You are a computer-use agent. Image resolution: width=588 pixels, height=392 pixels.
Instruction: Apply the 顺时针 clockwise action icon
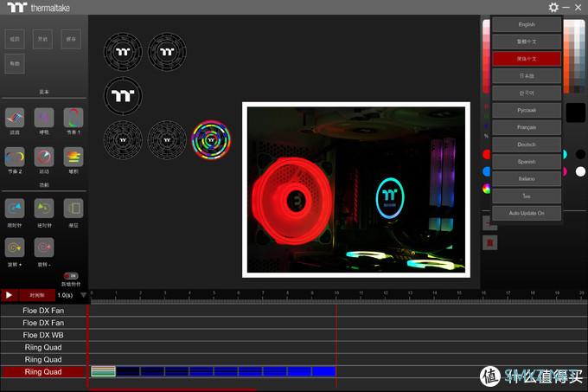tap(15, 209)
